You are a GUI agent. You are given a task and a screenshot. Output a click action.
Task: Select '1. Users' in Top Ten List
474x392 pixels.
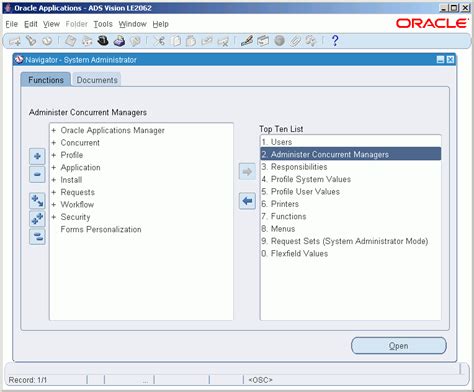tap(351, 142)
